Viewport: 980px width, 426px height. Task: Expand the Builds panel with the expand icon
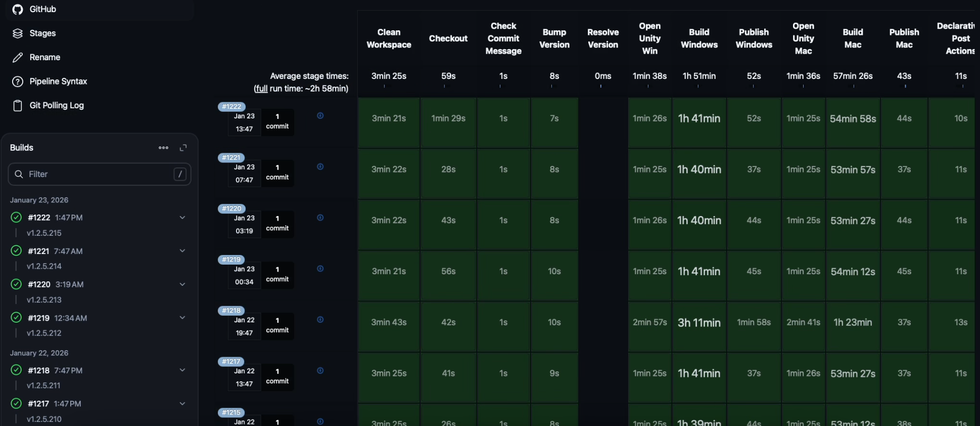(183, 148)
